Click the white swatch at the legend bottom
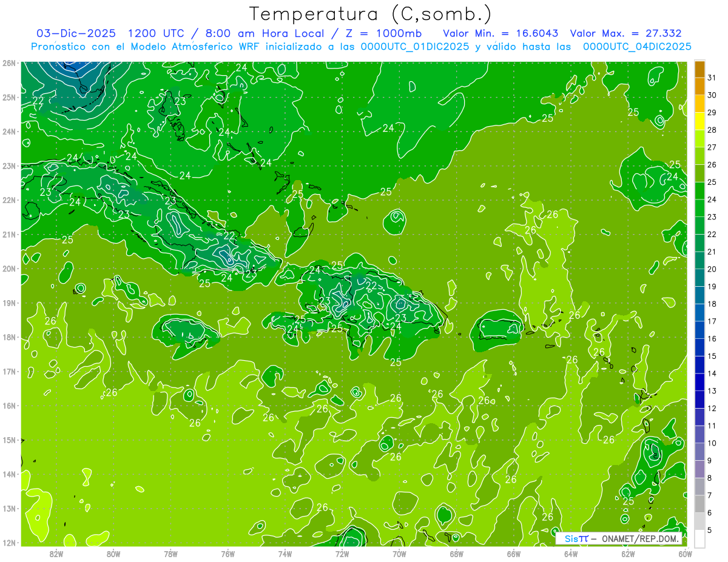This screenshot has width=728, height=562. pos(699,538)
